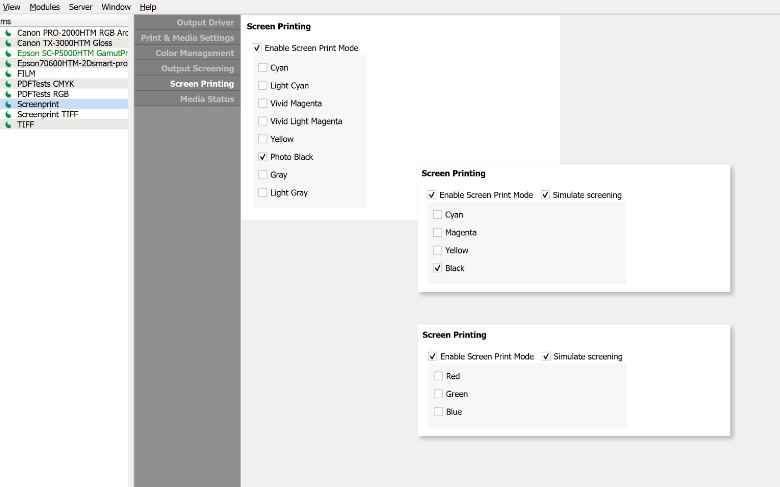This screenshot has height=487, width=780.
Task: Tick the Magenta checkbox in the CMYK panel
Action: pos(437,233)
